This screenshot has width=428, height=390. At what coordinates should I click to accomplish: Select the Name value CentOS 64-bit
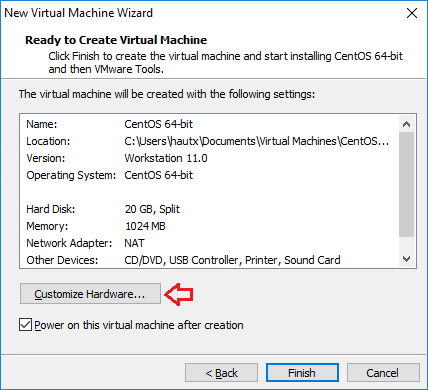[158, 124]
